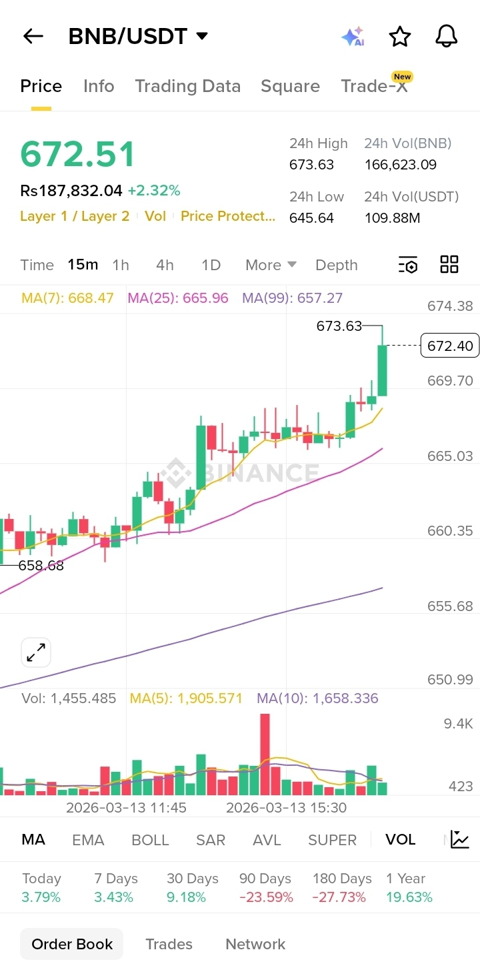Open the BNB/USDT pair selector dropdown
This screenshot has height=980, width=480.
coord(138,36)
